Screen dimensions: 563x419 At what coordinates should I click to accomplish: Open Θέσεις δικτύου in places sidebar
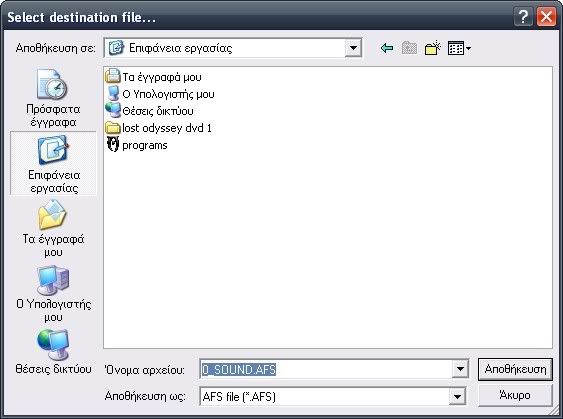tap(53, 352)
